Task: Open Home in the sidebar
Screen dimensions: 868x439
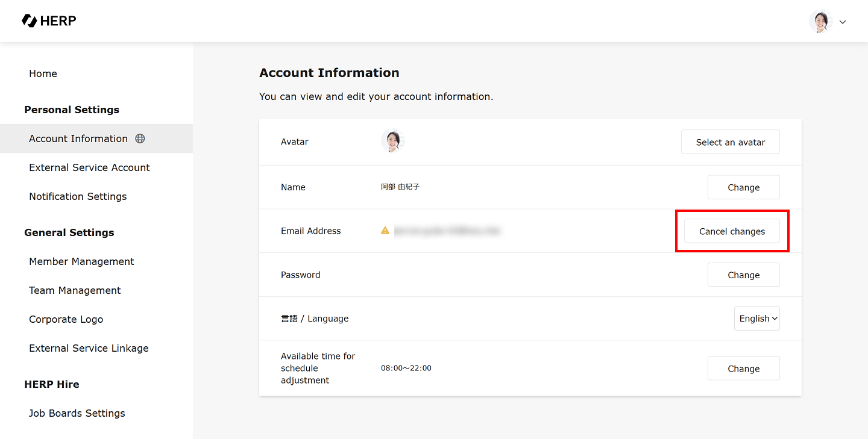Action: (x=43, y=73)
